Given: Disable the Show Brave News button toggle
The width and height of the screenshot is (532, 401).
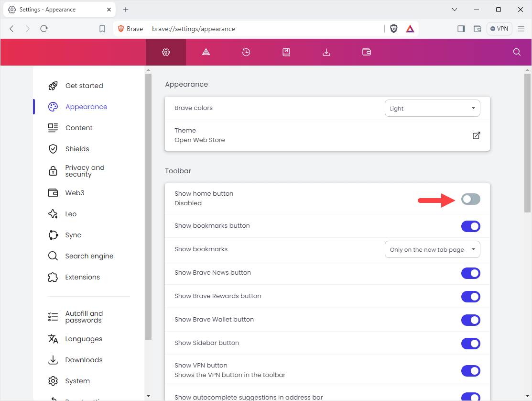Looking at the screenshot, I should coord(471,273).
